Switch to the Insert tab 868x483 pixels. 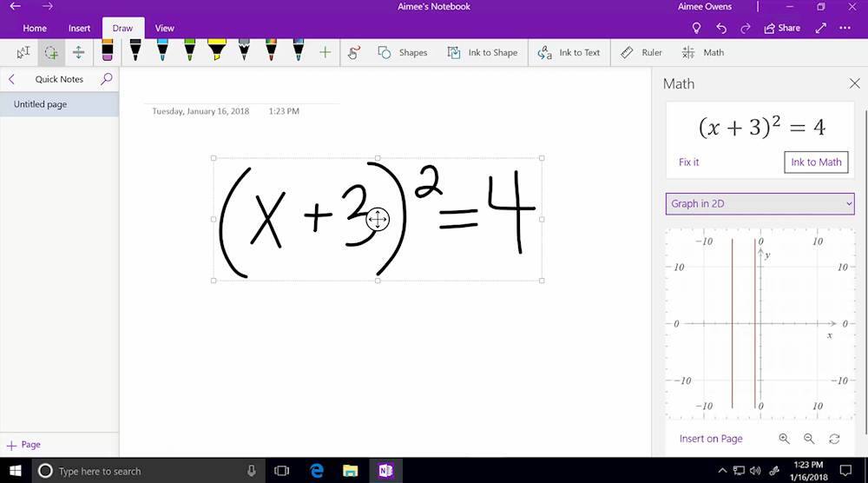click(79, 28)
